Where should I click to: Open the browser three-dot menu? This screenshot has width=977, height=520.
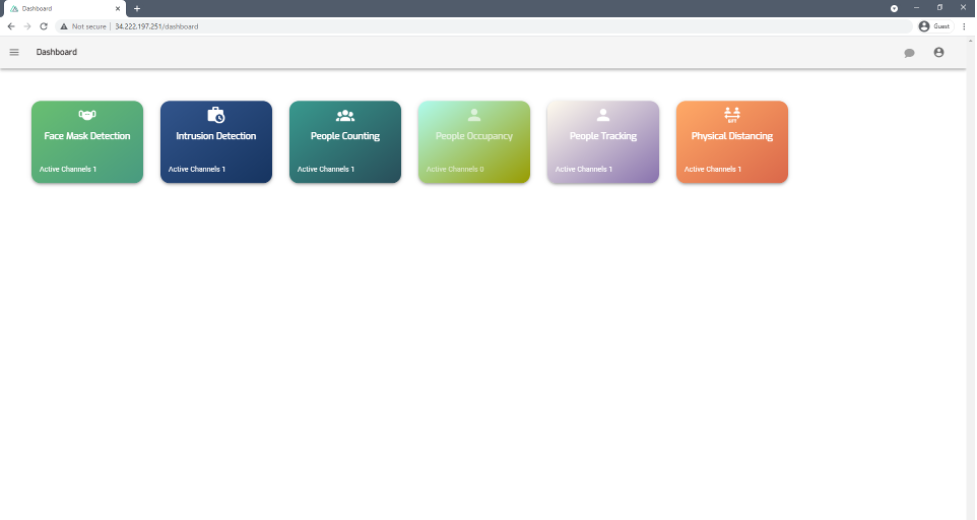964,26
